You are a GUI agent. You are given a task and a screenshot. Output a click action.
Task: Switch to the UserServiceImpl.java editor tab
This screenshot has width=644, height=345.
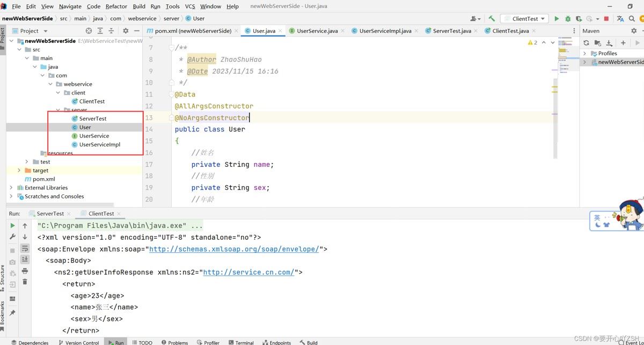(x=385, y=31)
